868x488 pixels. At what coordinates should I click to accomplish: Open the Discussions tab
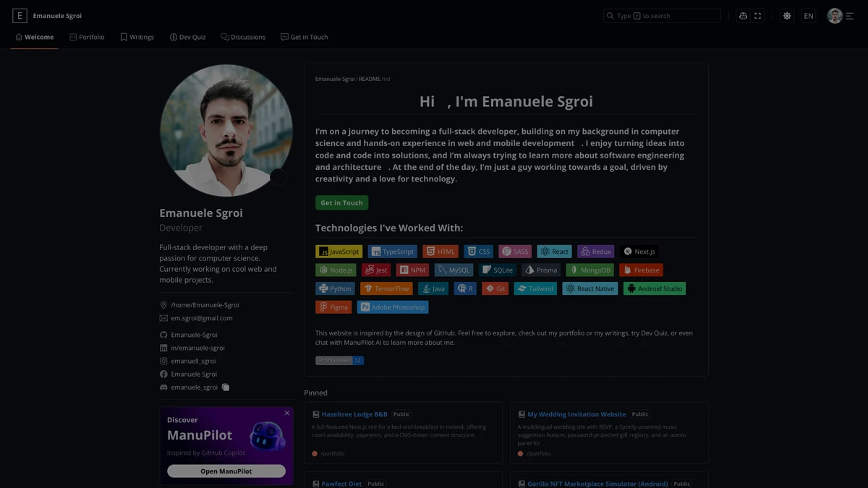(x=243, y=37)
